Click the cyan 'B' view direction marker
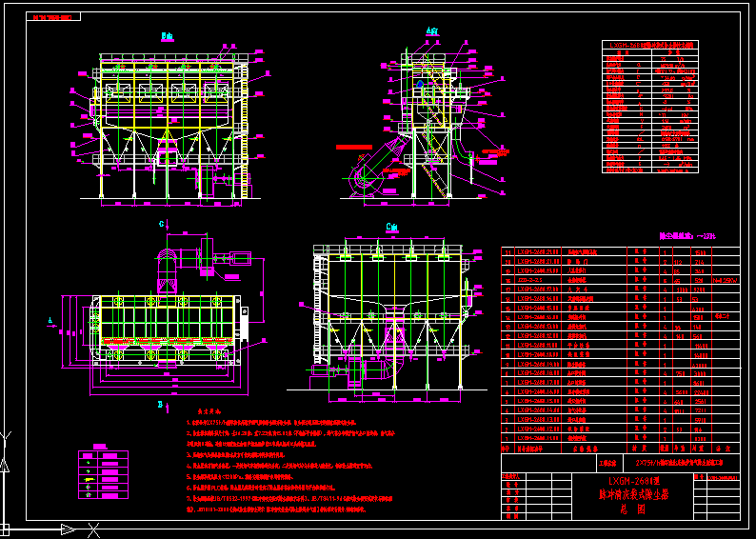The width and height of the screenshot is (756, 539). tap(162, 406)
